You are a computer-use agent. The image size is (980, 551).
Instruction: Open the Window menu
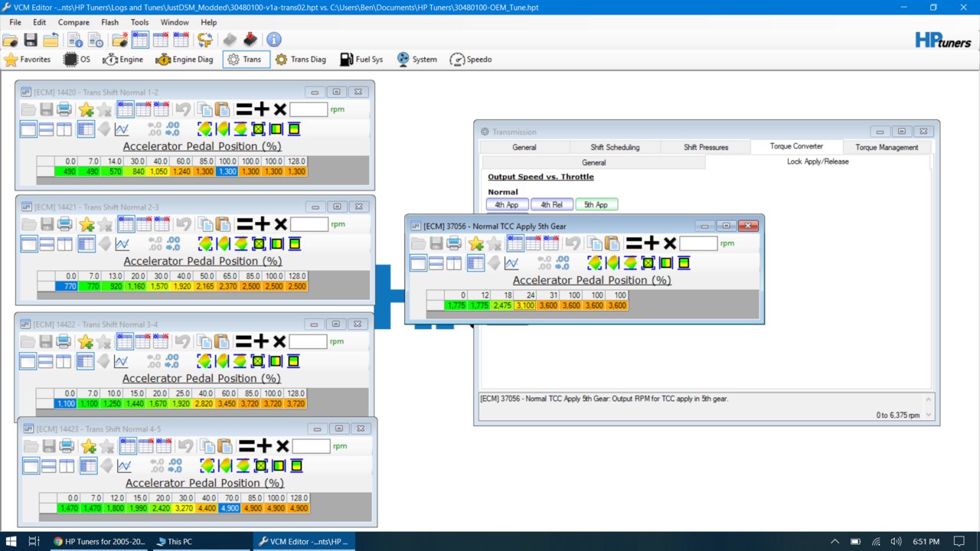tap(175, 22)
